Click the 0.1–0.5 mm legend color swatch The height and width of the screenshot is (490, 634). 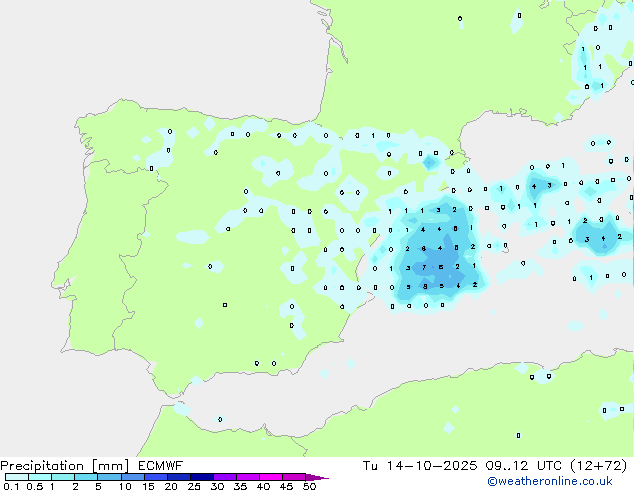[x=17, y=477]
